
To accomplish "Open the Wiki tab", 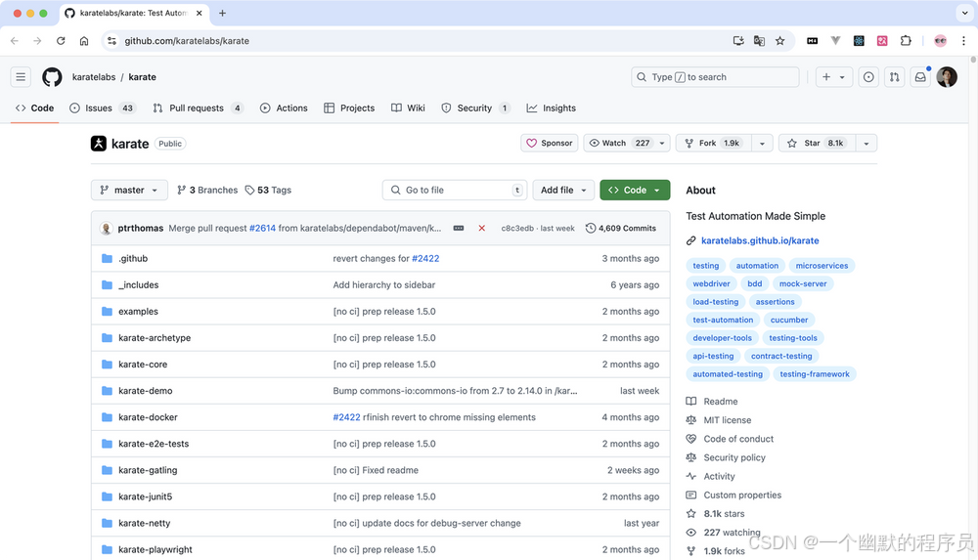I will [x=408, y=108].
